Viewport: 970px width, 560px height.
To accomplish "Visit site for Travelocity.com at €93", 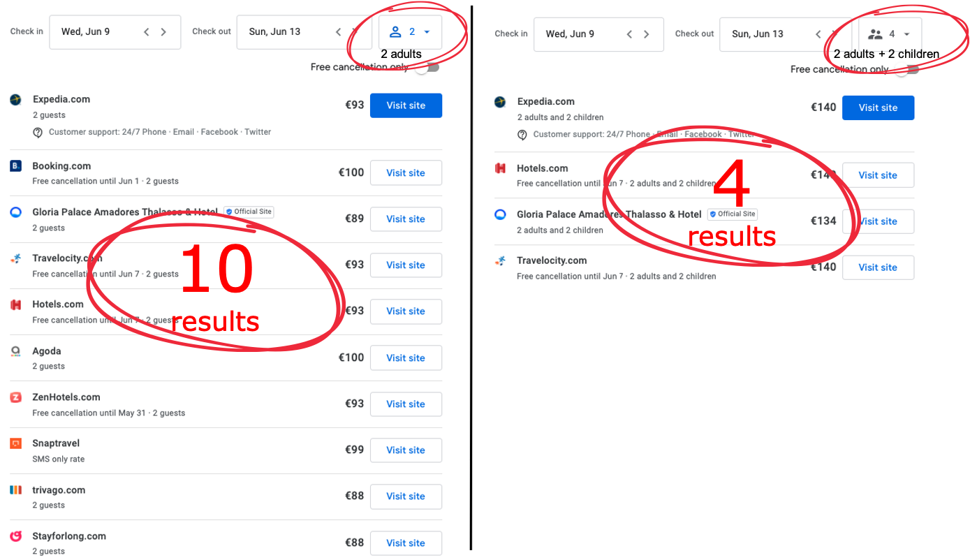I will click(x=406, y=265).
